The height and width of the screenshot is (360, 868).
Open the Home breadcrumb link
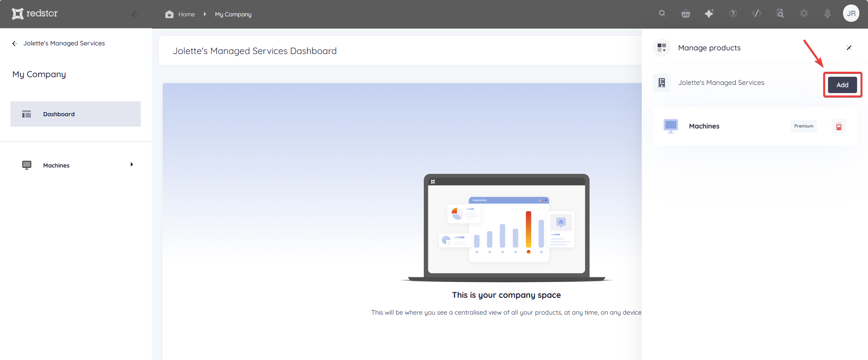(x=187, y=14)
